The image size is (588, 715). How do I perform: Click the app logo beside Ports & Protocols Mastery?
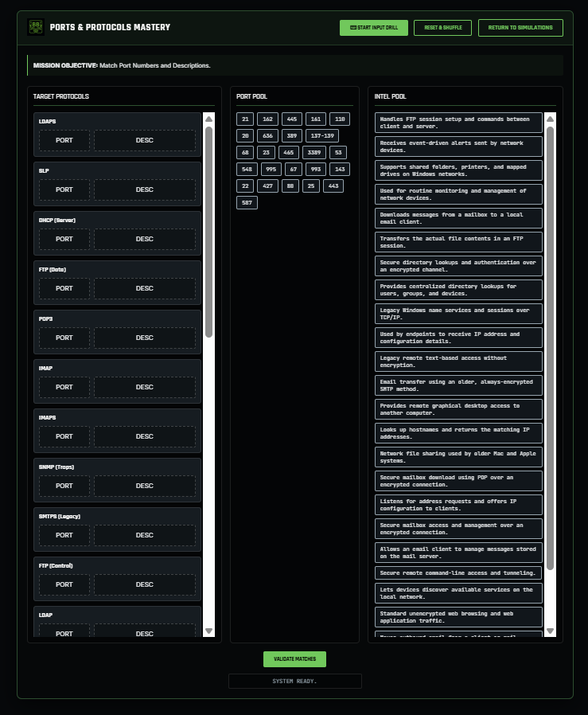click(x=36, y=27)
